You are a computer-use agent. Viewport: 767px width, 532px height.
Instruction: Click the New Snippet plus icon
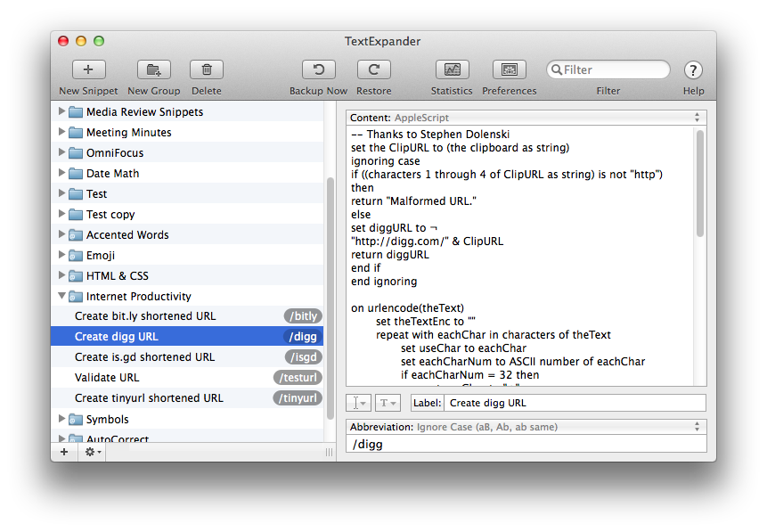click(x=88, y=70)
